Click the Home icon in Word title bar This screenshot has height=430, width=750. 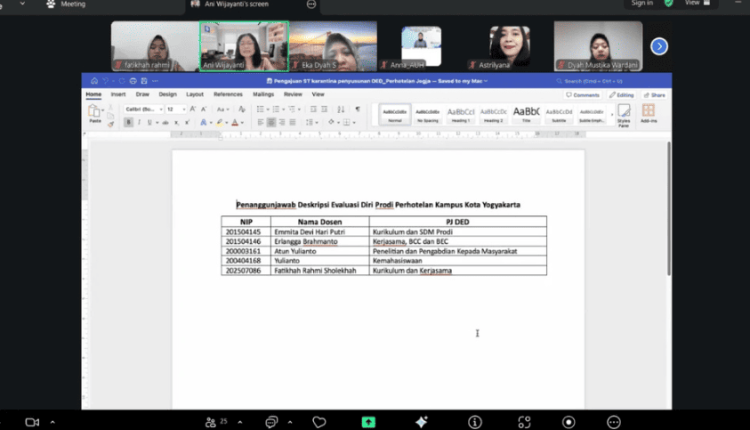[94, 81]
